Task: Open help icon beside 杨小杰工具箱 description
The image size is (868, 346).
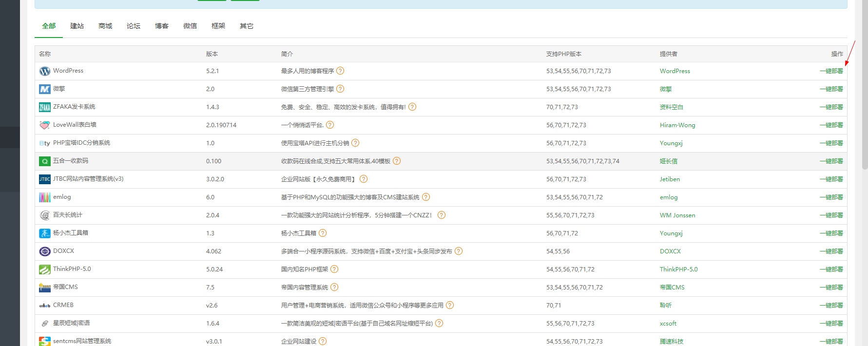Action: (323, 233)
